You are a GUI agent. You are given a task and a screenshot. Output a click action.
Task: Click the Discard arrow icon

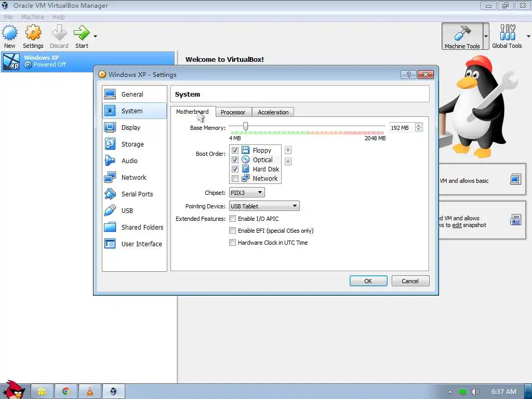59,33
